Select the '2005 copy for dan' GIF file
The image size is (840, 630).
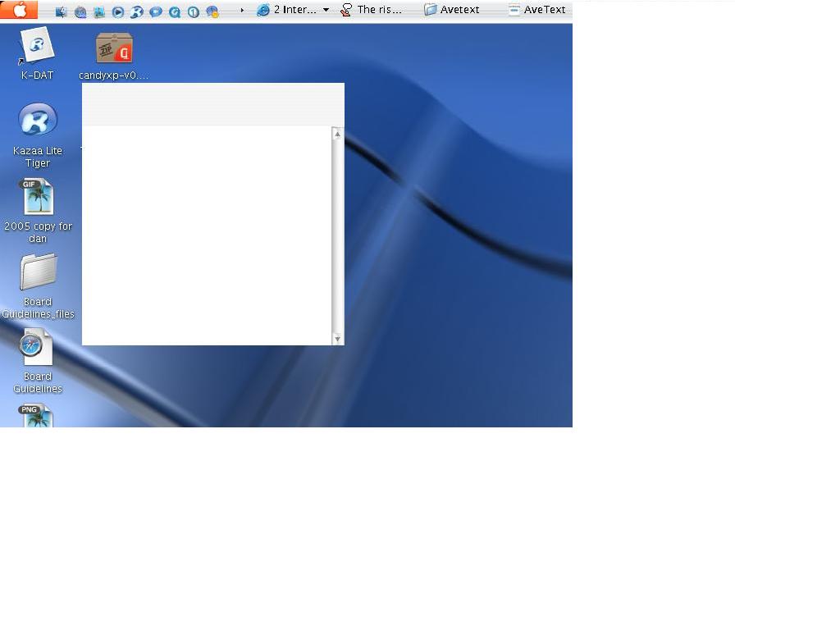[x=38, y=211]
